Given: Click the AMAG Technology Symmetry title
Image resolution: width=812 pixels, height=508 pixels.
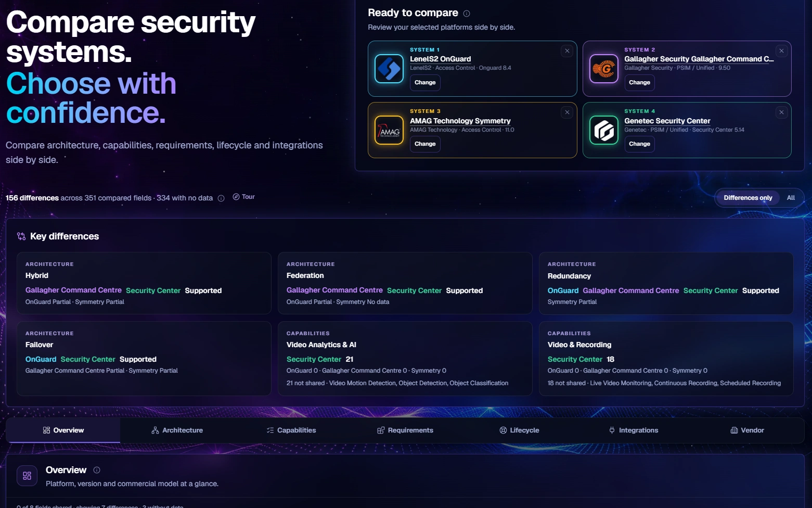Looking at the screenshot, I should coord(460,121).
